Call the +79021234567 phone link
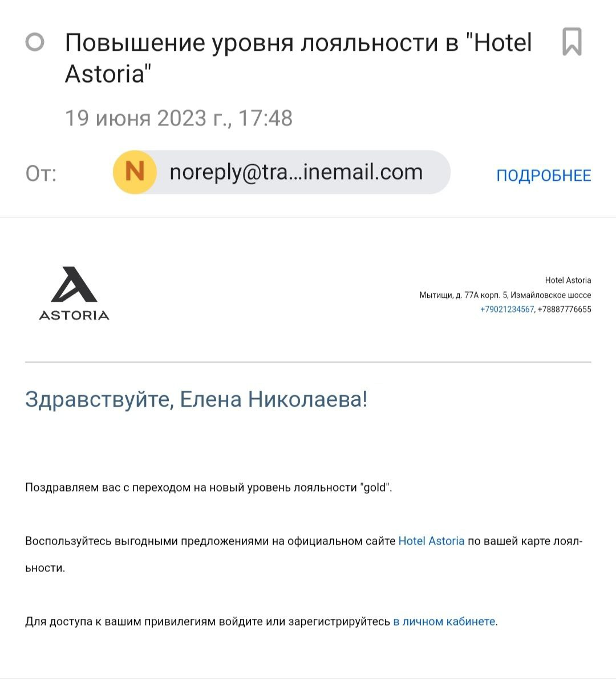 506,309
